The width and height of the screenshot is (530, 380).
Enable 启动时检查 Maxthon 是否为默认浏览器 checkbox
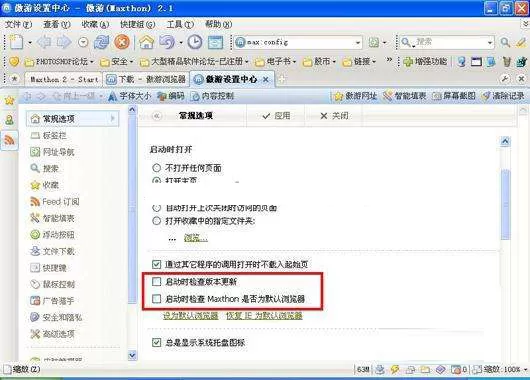(156, 299)
